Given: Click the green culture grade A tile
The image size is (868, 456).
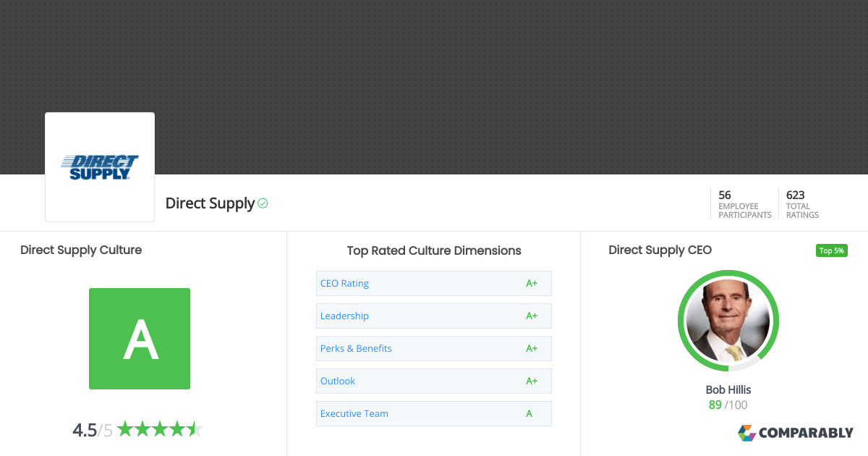Looking at the screenshot, I should (x=139, y=339).
